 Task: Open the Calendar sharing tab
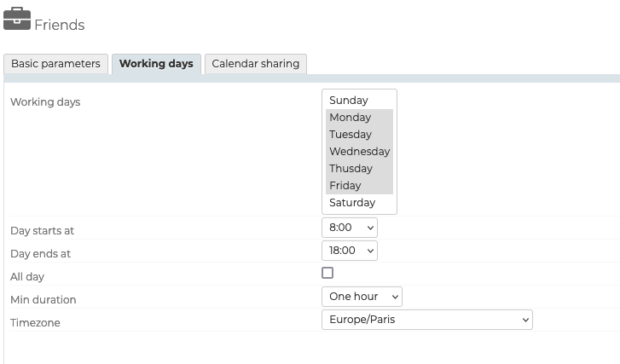(255, 64)
